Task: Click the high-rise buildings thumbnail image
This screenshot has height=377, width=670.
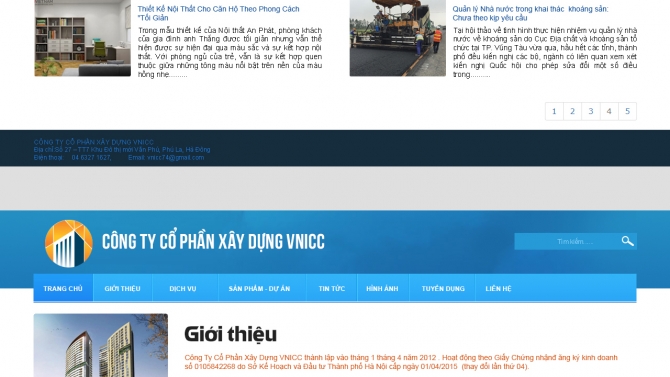Action: click(101, 345)
